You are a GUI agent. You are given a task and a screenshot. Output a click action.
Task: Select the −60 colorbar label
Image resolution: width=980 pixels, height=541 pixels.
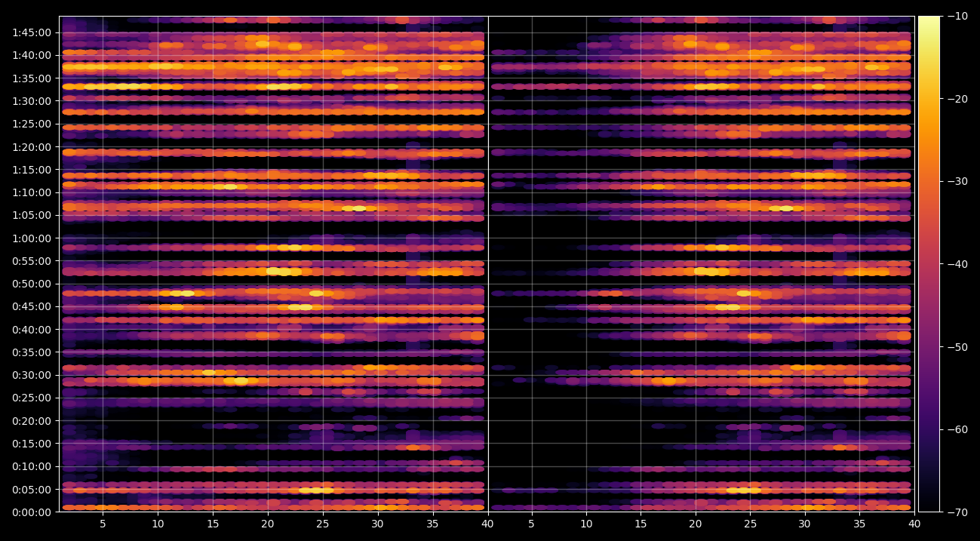[x=957, y=429]
